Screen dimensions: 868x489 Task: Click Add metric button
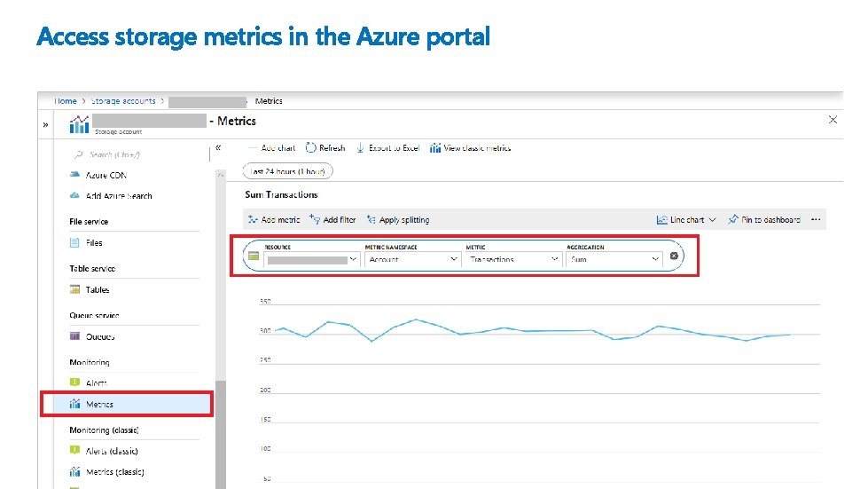pyautogui.click(x=274, y=220)
